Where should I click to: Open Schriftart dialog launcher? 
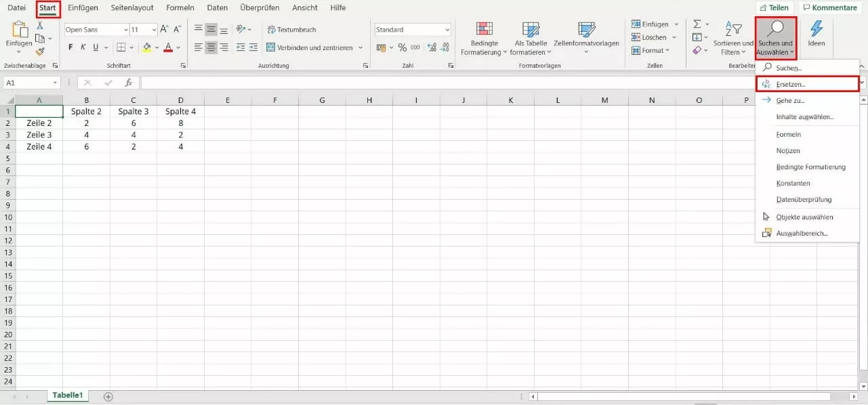[183, 66]
